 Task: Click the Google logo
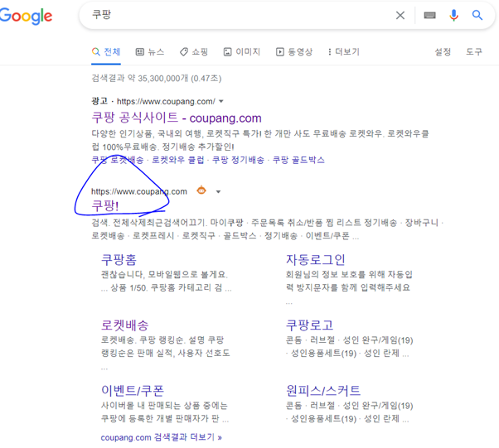click(x=26, y=16)
